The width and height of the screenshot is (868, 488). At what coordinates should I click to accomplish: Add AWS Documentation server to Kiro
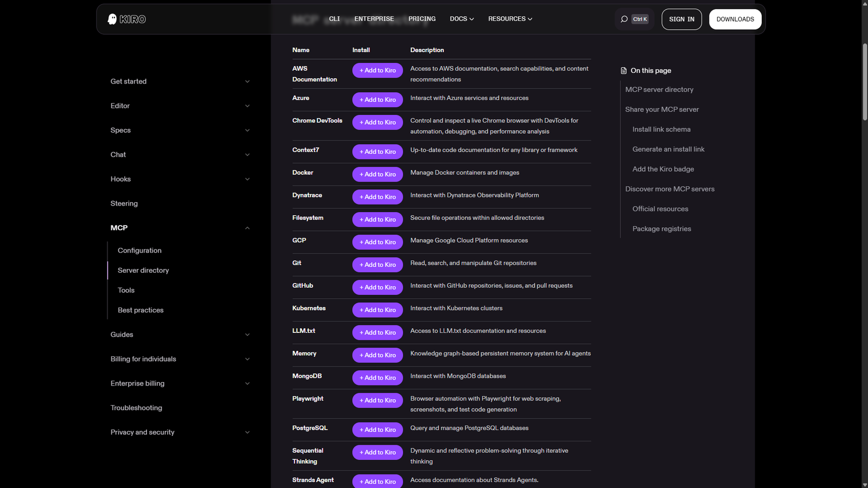(378, 70)
